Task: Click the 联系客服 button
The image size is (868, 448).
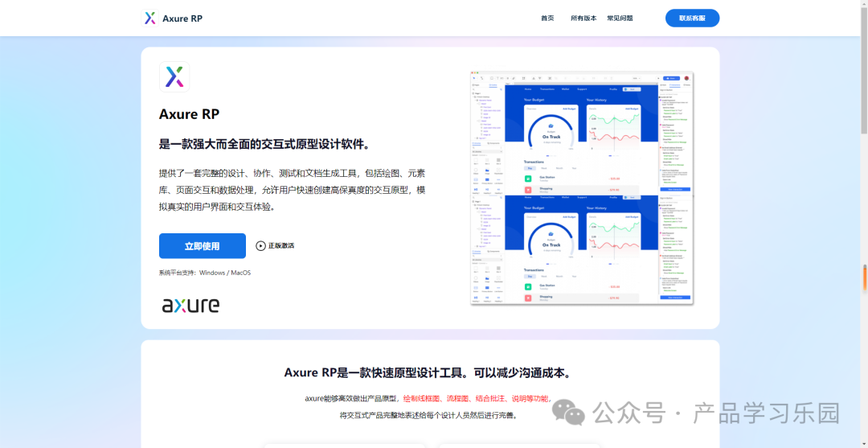Action: click(692, 18)
